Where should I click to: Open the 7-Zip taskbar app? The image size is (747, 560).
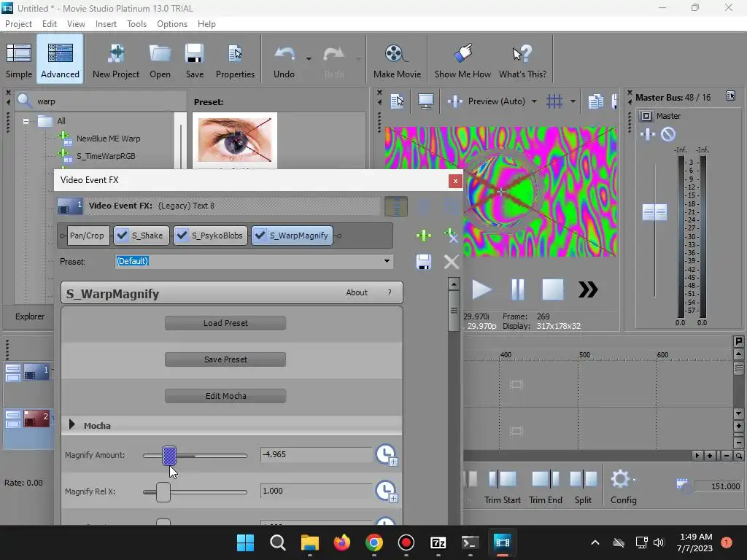(x=438, y=542)
